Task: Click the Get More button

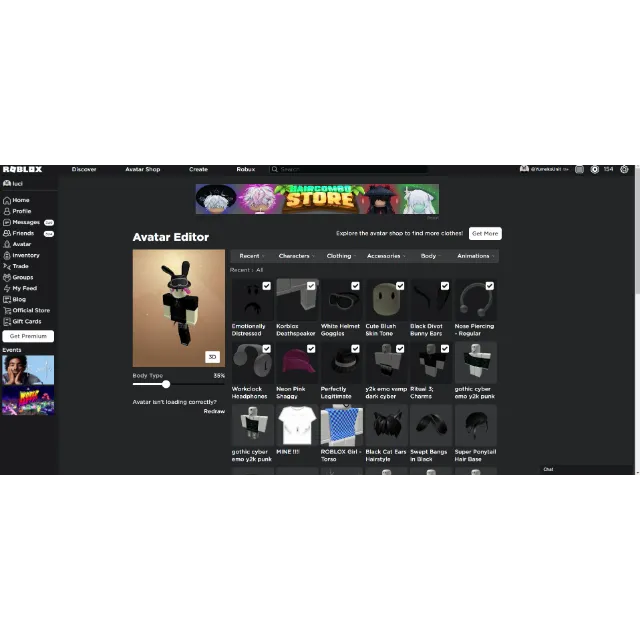Action: (x=485, y=233)
